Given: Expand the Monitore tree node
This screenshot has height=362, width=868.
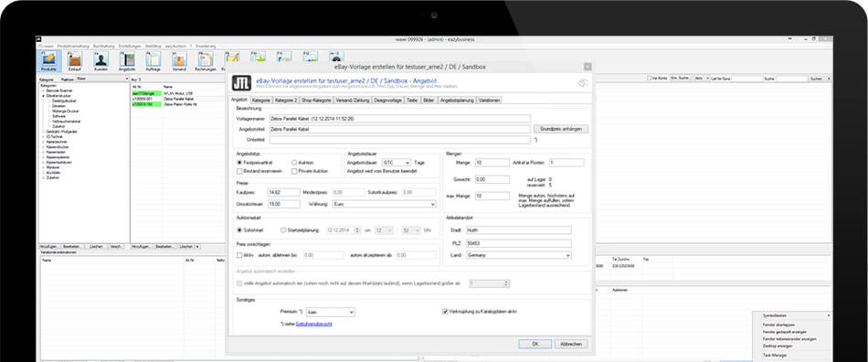Looking at the screenshot, I should click(42, 167).
